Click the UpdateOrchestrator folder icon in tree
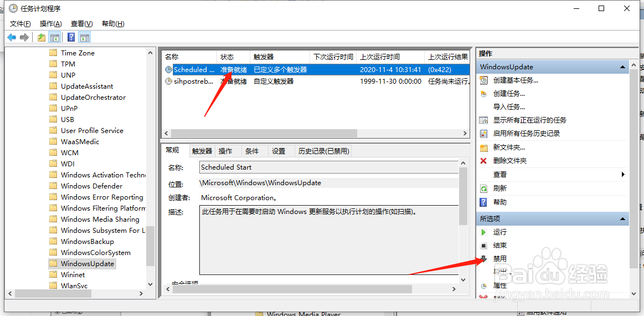Viewport: 644px width, 316px height. coord(53,98)
